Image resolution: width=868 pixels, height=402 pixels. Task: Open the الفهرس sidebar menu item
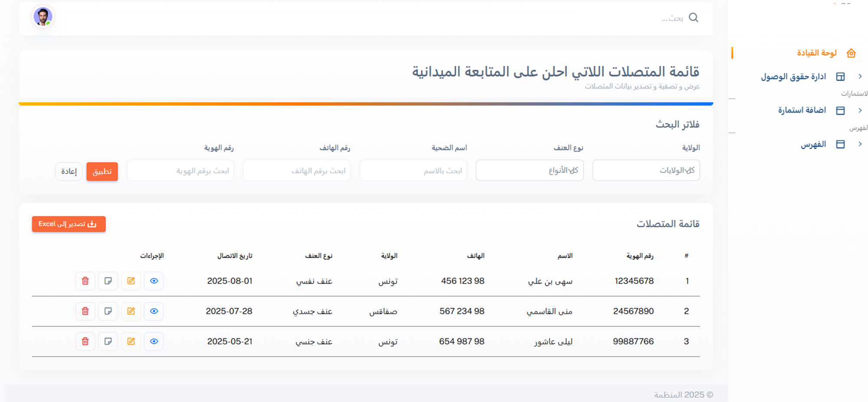813,144
